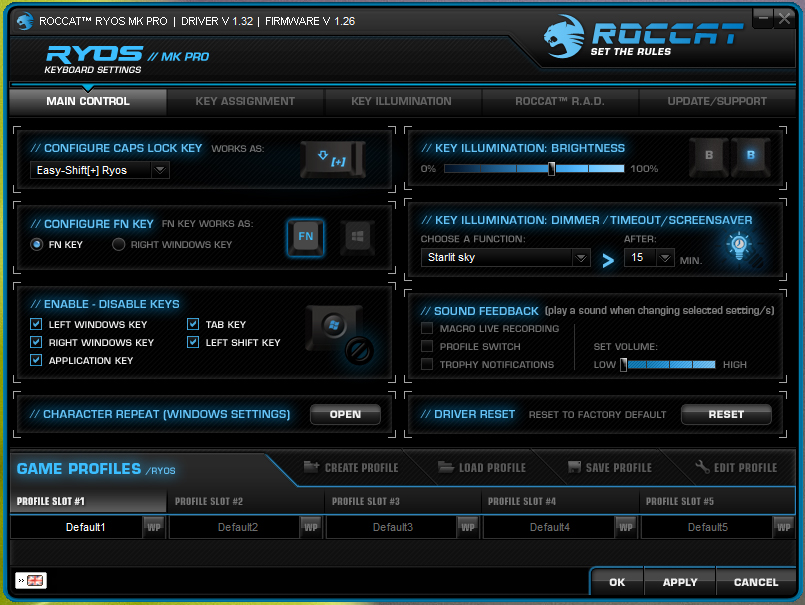Select the dimmed Windows key icon
The width and height of the screenshot is (805, 605).
coord(357,237)
